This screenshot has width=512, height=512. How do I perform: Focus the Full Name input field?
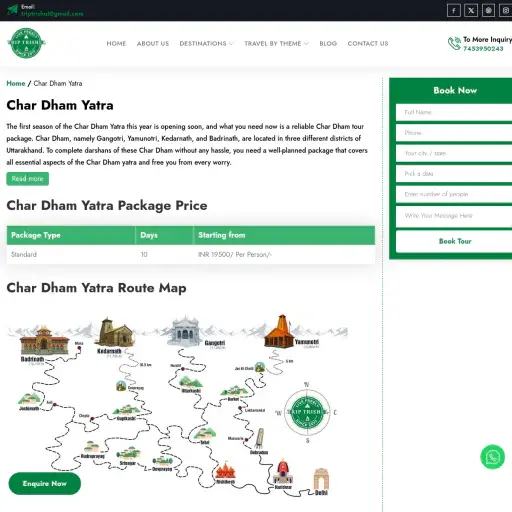454,112
